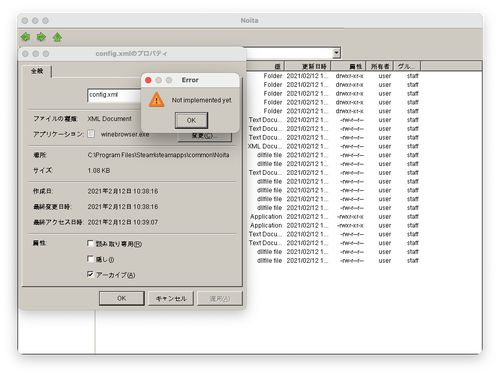
Task: Confirm properties with the bottom OK button
Action: (x=122, y=298)
